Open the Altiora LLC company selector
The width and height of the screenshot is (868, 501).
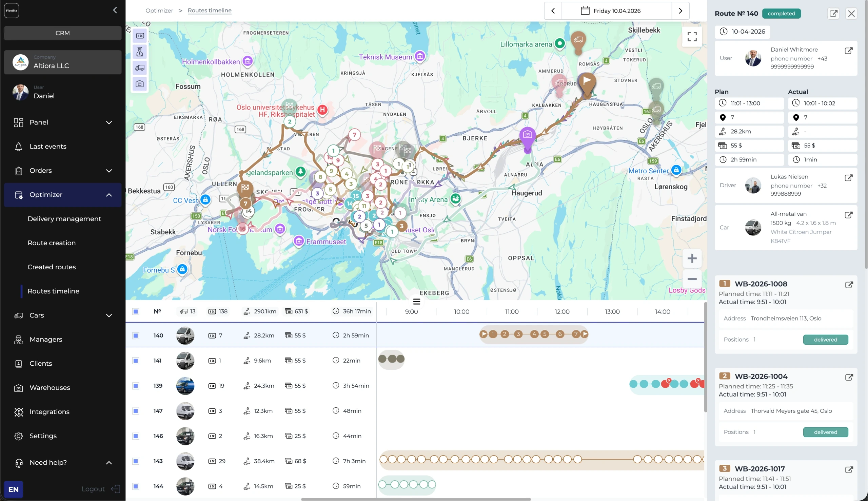(x=63, y=62)
